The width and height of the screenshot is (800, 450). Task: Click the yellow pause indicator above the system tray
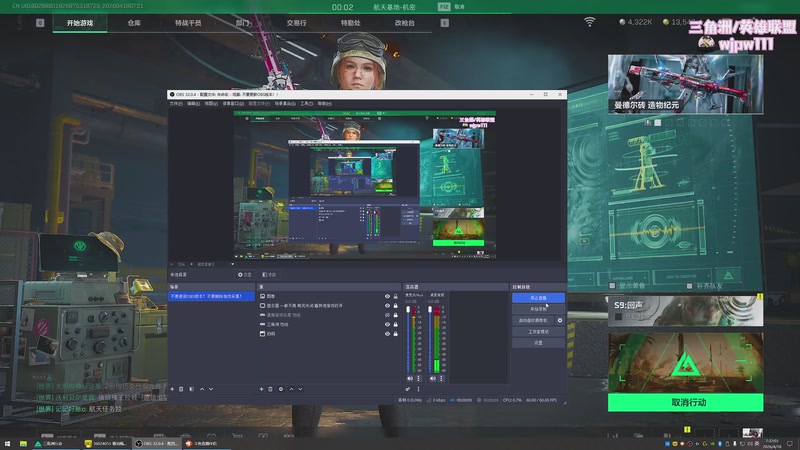(x=687, y=430)
